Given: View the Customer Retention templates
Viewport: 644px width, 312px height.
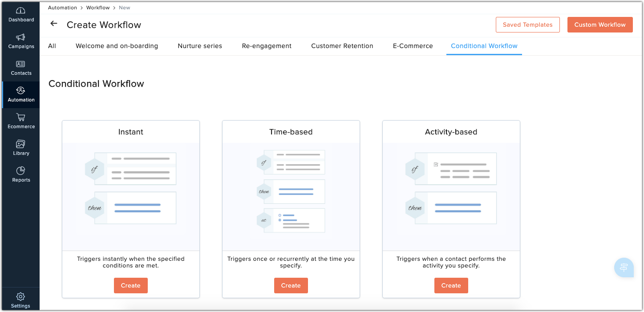Looking at the screenshot, I should pyautogui.click(x=342, y=46).
